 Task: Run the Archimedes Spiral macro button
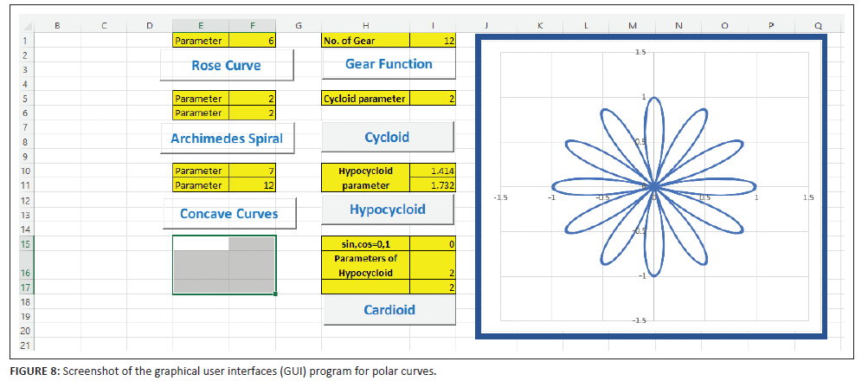click(x=227, y=139)
